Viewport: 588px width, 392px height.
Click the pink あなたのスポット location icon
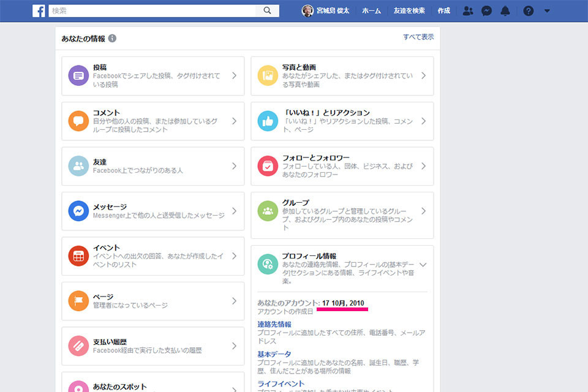pyautogui.click(x=78, y=387)
